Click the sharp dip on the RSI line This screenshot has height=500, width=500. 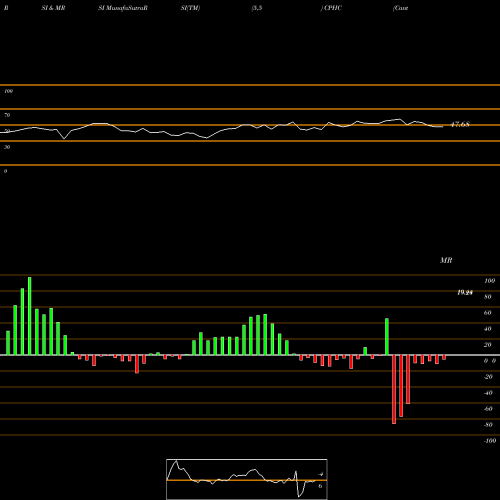[x=64, y=138]
